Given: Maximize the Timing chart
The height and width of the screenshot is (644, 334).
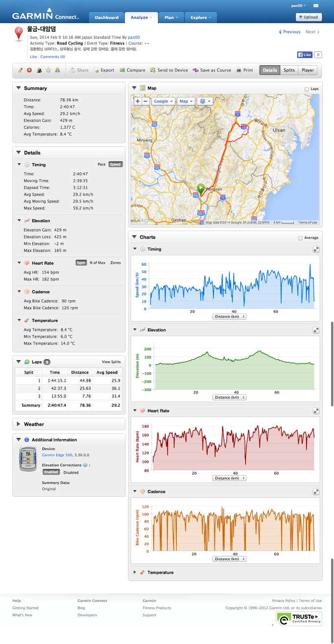Looking at the screenshot, I should (316, 249).
